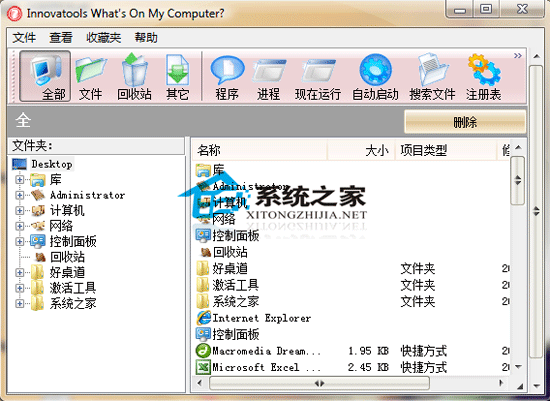The height and width of the screenshot is (401, 550).
Task: Select the 网络 entry in file list
Action: (224, 219)
